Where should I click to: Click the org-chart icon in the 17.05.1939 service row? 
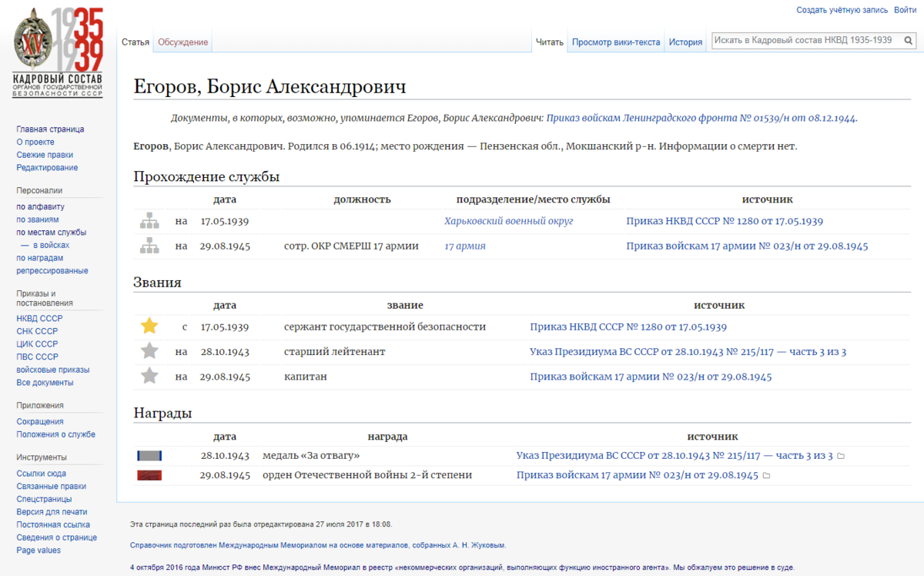tap(149, 221)
